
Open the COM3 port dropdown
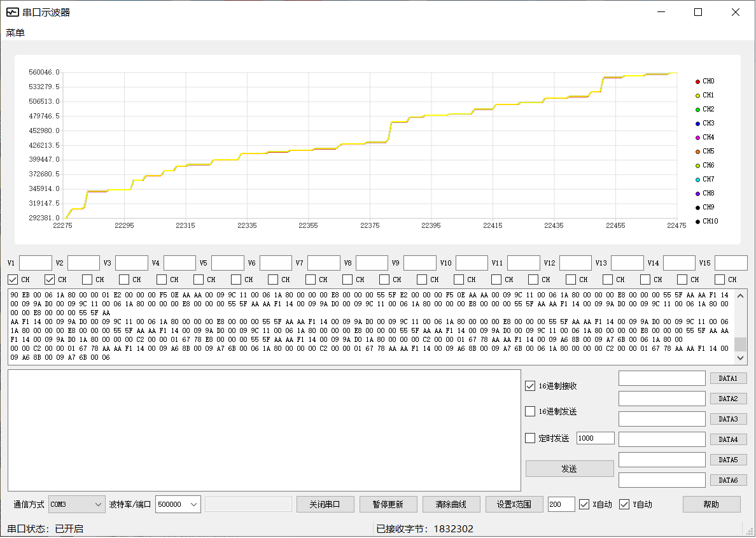[76, 504]
